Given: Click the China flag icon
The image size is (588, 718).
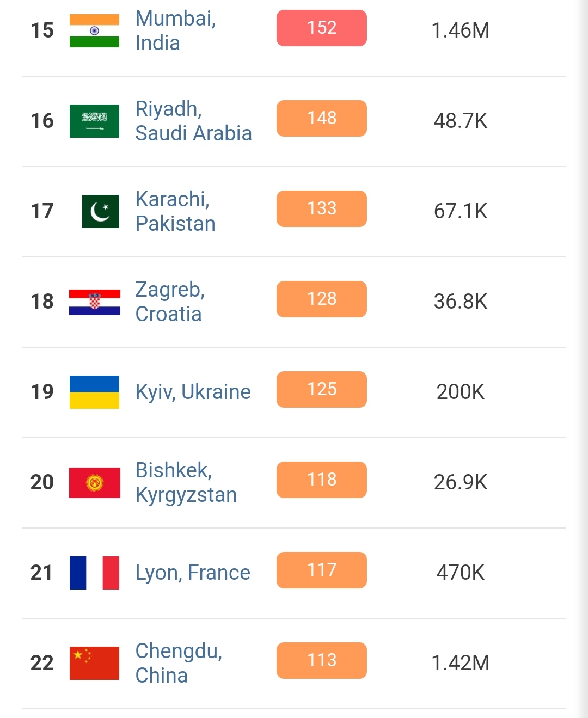Looking at the screenshot, I should (x=94, y=663).
